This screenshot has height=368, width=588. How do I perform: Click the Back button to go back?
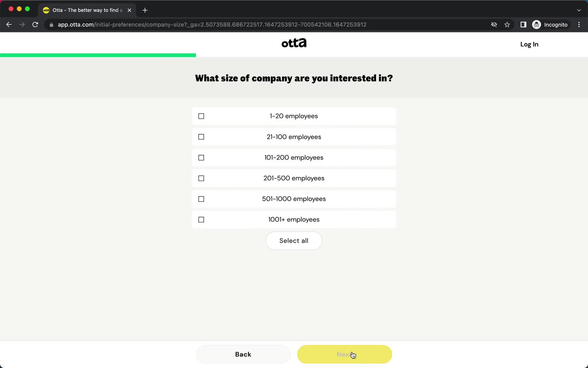coord(243,355)
